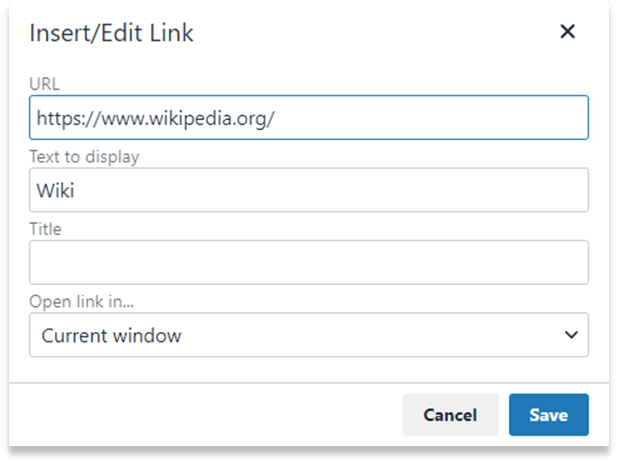The height and width of the screenshot is (463, 618).
Task: Focus the URL input field
Action: [309, 117]
